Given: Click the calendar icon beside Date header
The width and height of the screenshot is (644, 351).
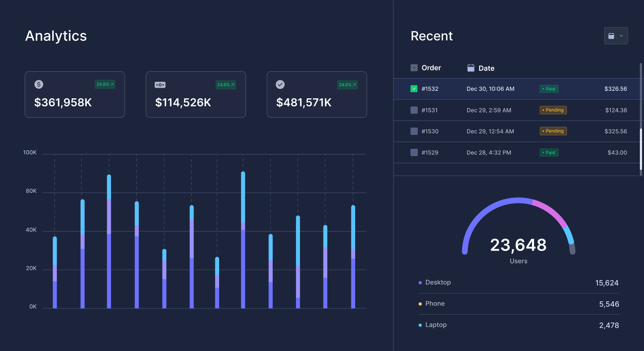Looking at the screenshot, I should (471, 68).
